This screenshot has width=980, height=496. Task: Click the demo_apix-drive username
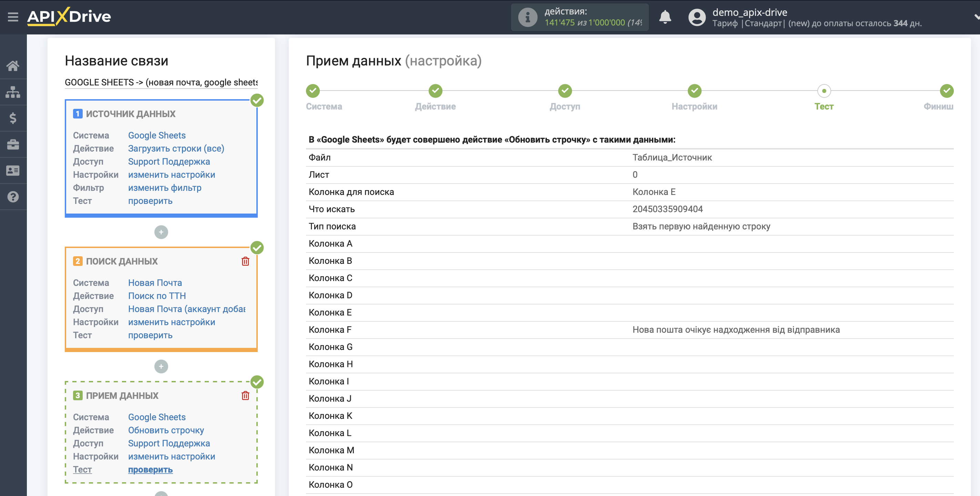(x=749, y=12)
